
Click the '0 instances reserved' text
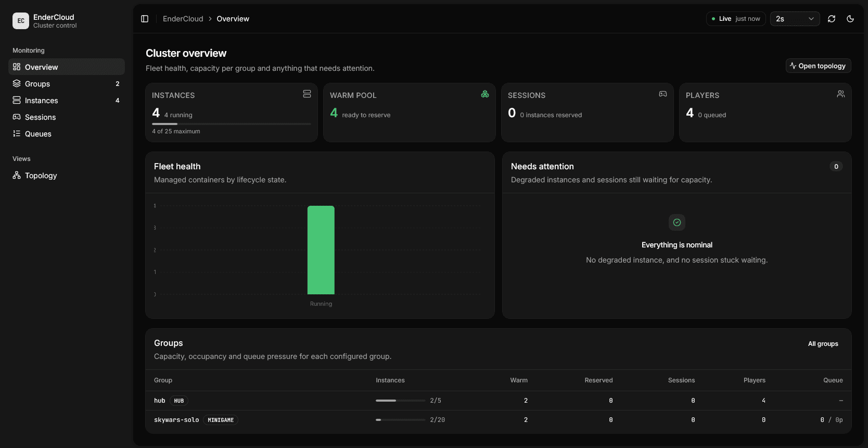[551, 115]
